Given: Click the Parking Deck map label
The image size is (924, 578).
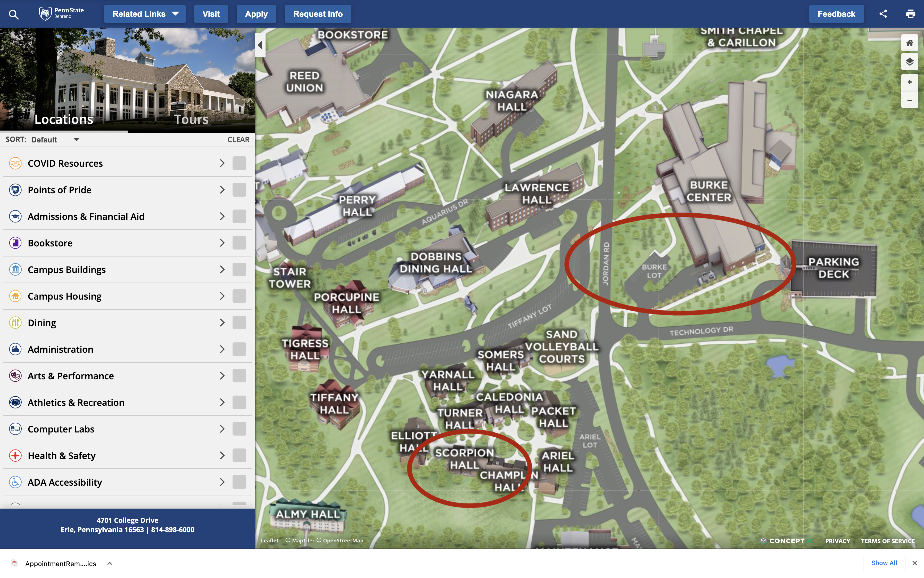Looking at the screenshot, I should tap(834, 268).
